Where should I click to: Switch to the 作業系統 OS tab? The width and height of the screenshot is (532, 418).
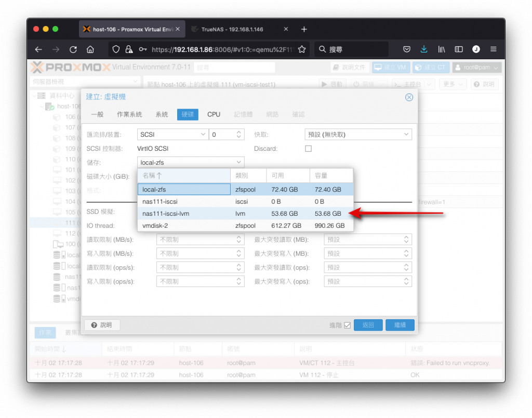(x=129, y=114)
